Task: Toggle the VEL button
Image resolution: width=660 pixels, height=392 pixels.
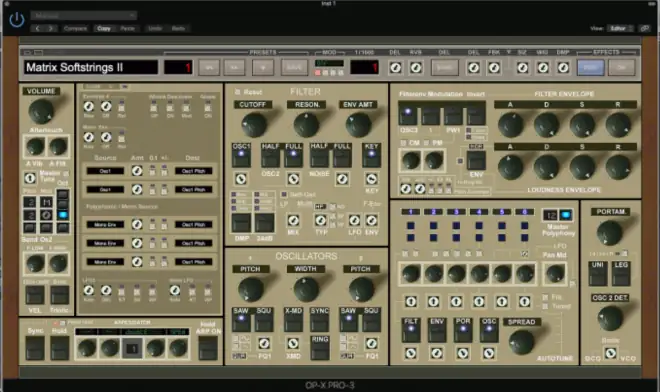Action: (x=35, y=295)
